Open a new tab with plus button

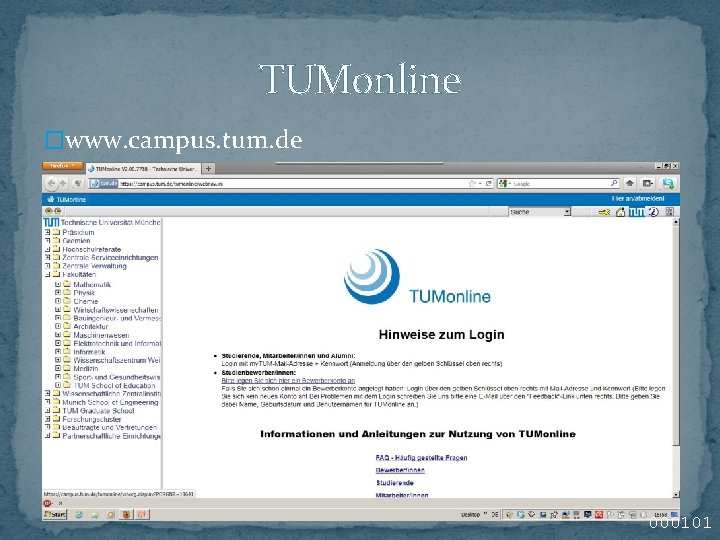208,169
